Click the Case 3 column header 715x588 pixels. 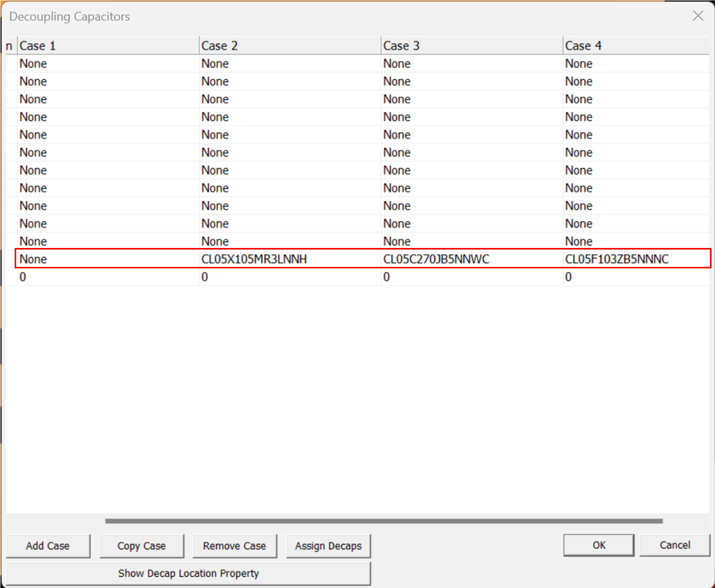tap(472, 46)
